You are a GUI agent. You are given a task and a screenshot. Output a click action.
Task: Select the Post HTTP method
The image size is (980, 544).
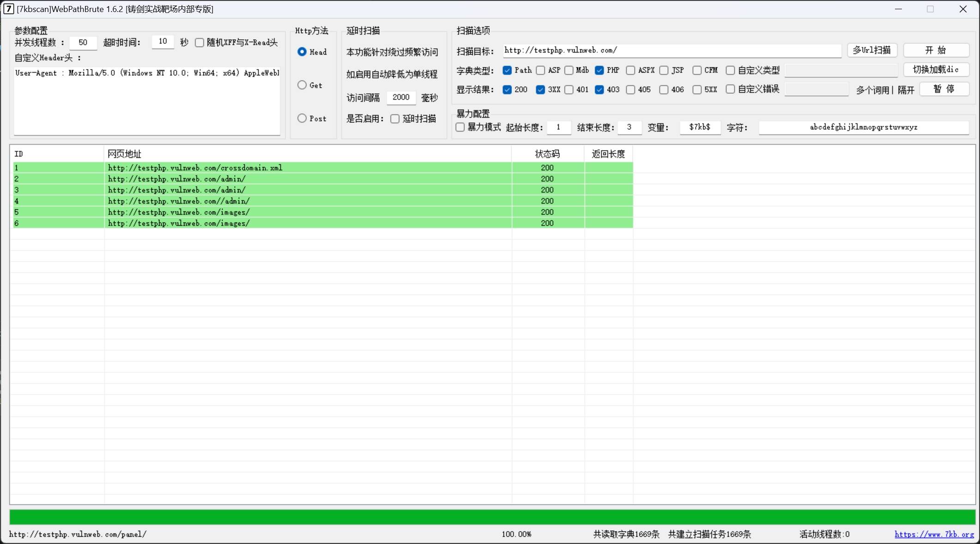tap(302, 118)
